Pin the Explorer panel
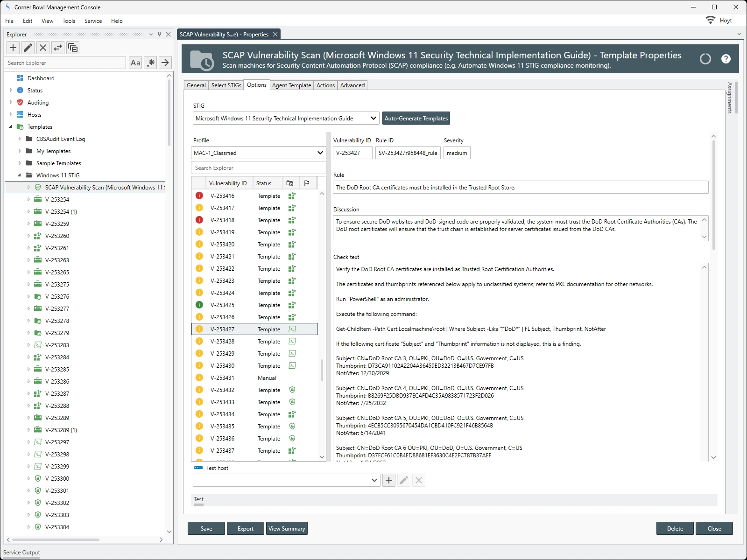 point(160,34)
